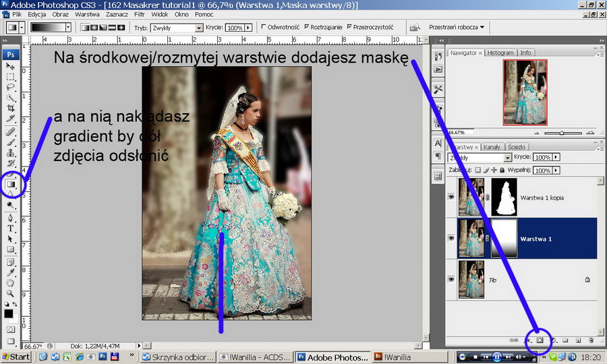Click the delete layer trash icon

pos(590,340)
